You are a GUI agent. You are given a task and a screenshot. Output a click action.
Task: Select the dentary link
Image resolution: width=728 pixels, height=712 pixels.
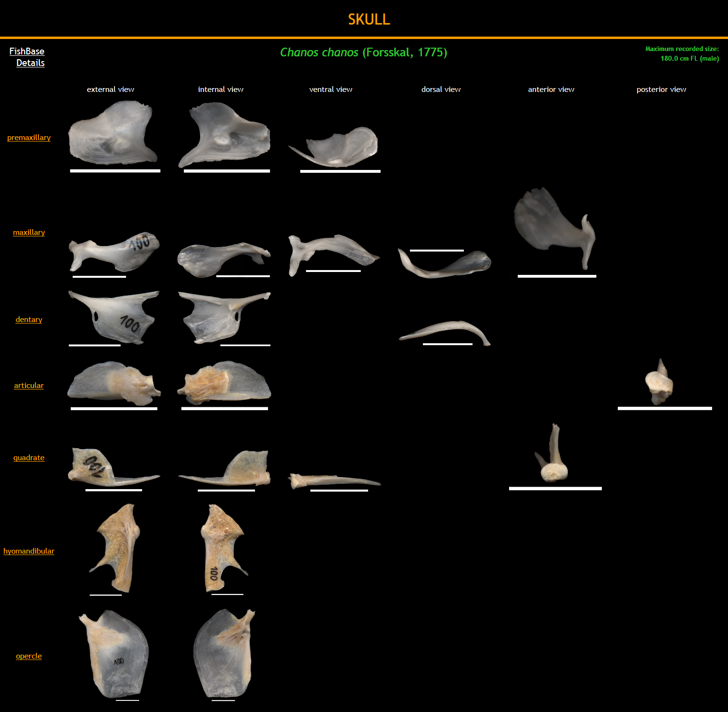[x=29, y=320]
